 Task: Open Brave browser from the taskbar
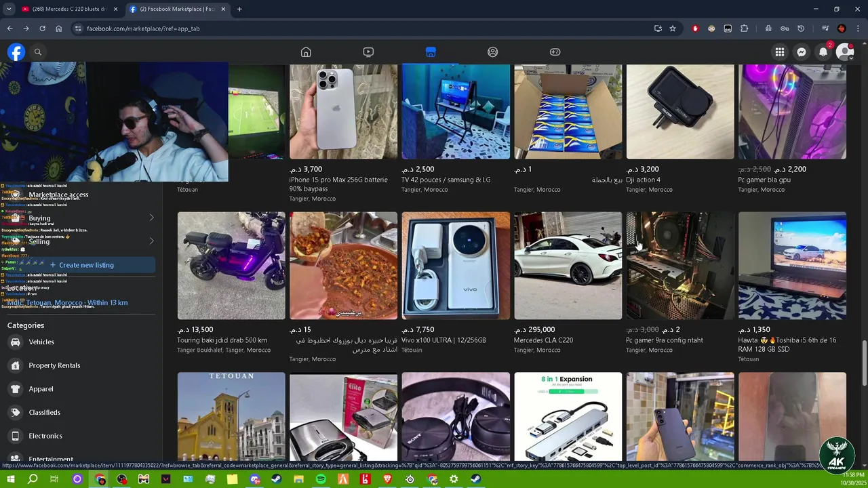[x=387, y=479]
